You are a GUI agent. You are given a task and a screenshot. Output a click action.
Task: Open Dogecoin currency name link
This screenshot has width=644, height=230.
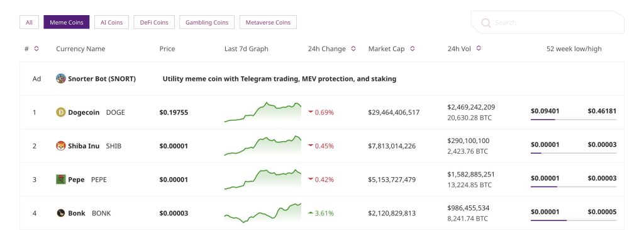tap(84, 112)
